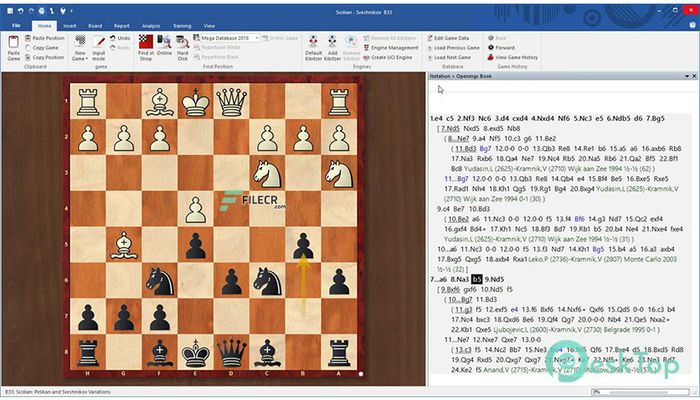
Task: Select the black pawn on b5
Action: (x=303, y=245)
